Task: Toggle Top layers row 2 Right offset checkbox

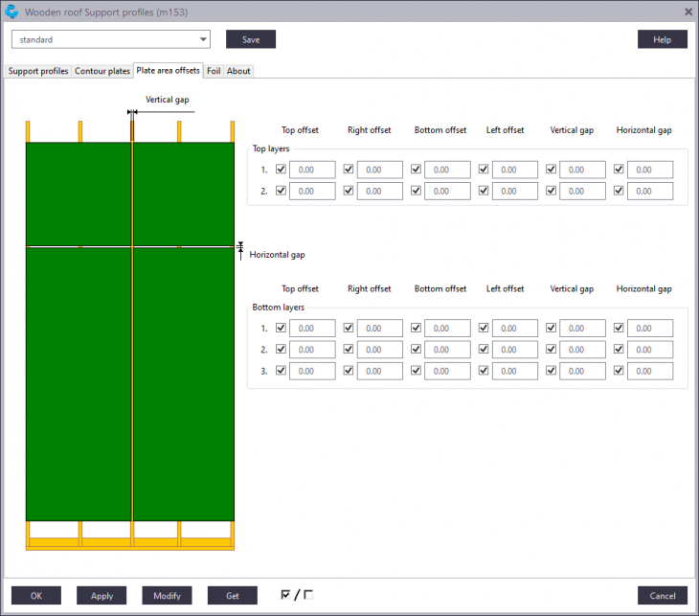Action: pos(349,191)
